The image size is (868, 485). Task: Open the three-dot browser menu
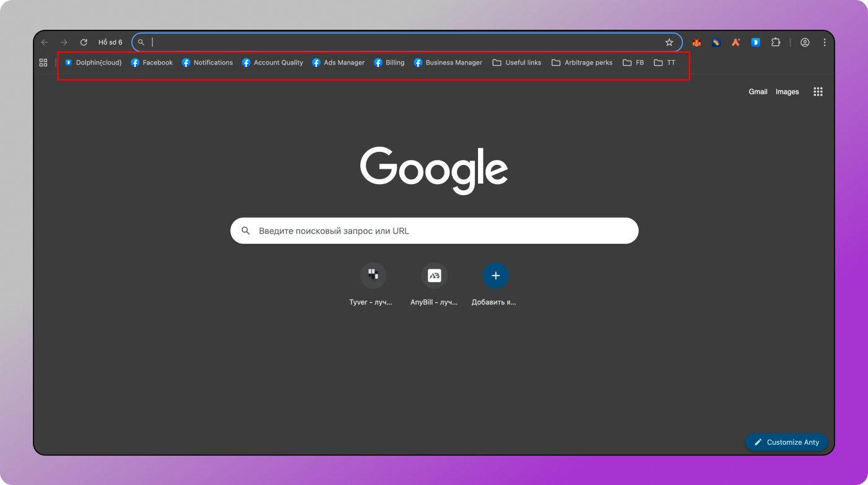pos(825,43)
